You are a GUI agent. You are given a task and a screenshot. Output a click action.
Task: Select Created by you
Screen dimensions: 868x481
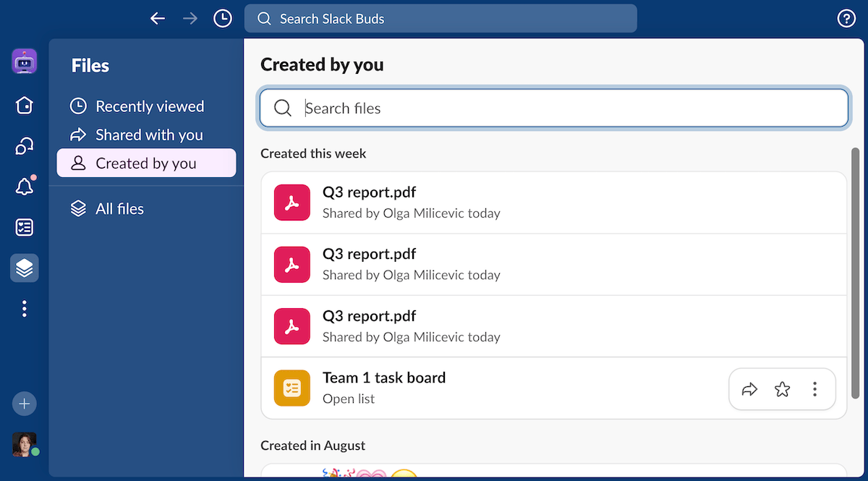click(146, 163)
